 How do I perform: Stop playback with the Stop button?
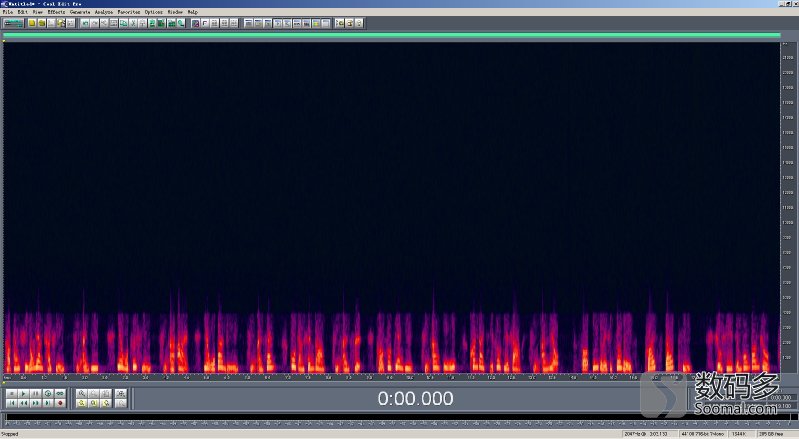(x=12, y=393)
